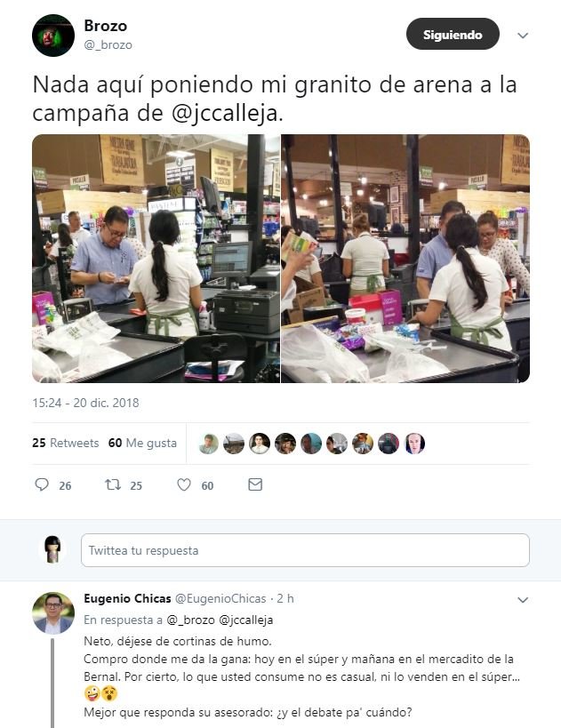Open the 25 Retweets list

(66, 443)
